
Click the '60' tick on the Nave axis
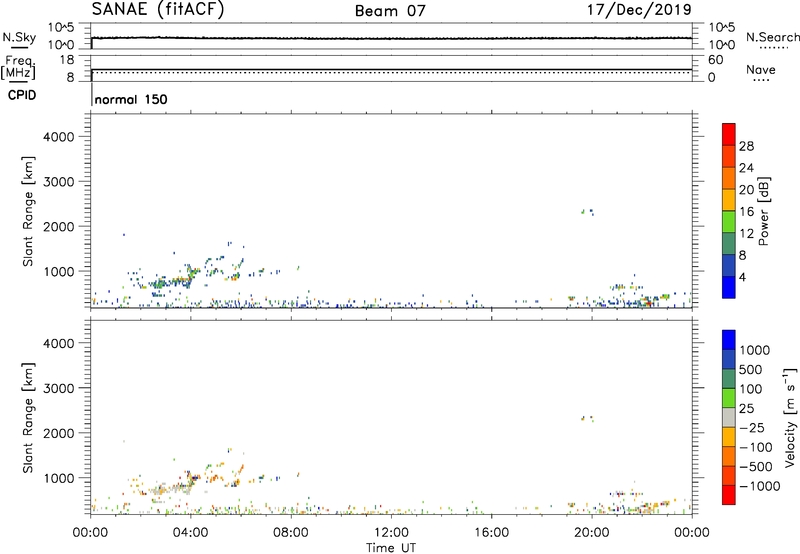[715, 60]
